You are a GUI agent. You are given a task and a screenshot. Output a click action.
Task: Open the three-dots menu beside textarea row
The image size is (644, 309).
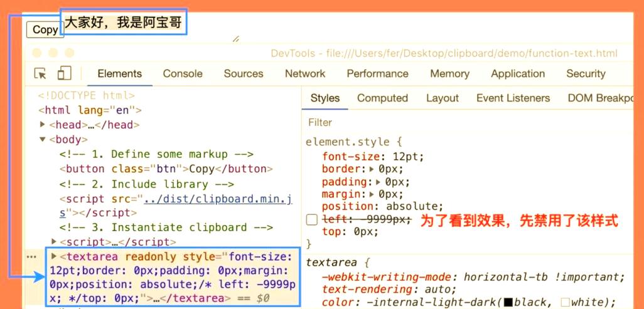31,257
